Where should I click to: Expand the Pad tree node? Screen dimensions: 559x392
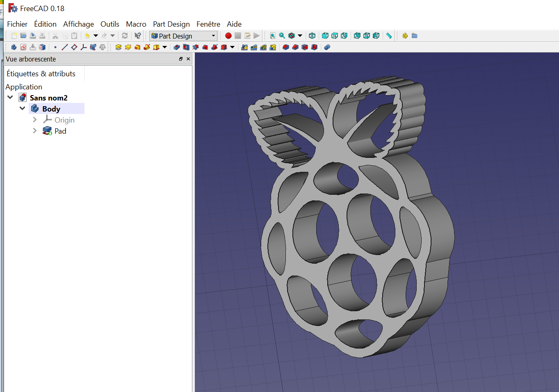click(x=35, y=130)
